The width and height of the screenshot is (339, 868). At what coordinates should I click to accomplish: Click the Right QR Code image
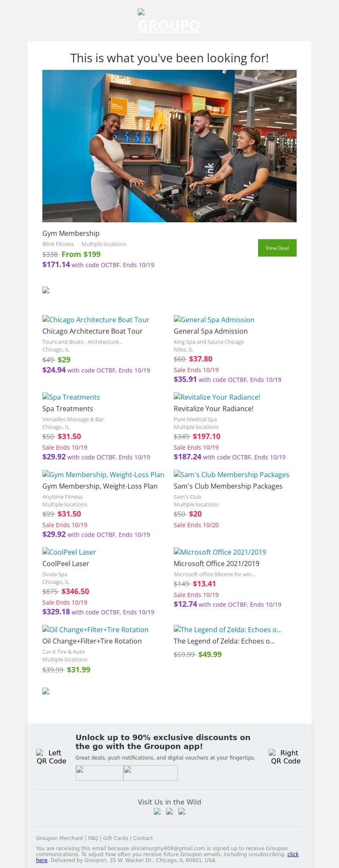click(286, 757)
